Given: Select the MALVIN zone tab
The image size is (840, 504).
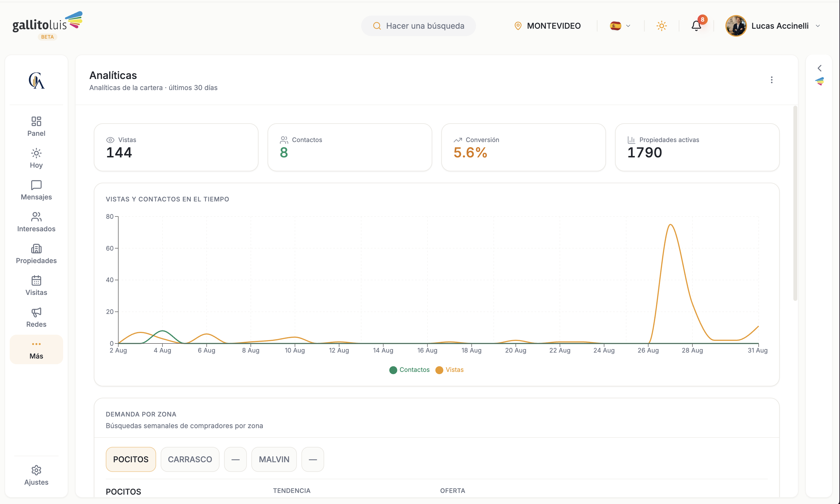Looking at the screenshot, I should [x=274, y=459].
